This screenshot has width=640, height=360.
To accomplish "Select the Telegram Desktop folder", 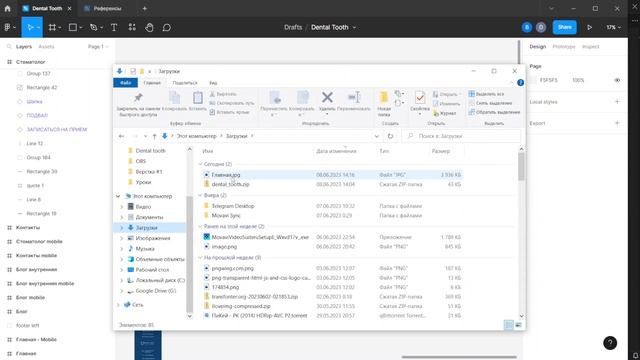I will point(233,206).
